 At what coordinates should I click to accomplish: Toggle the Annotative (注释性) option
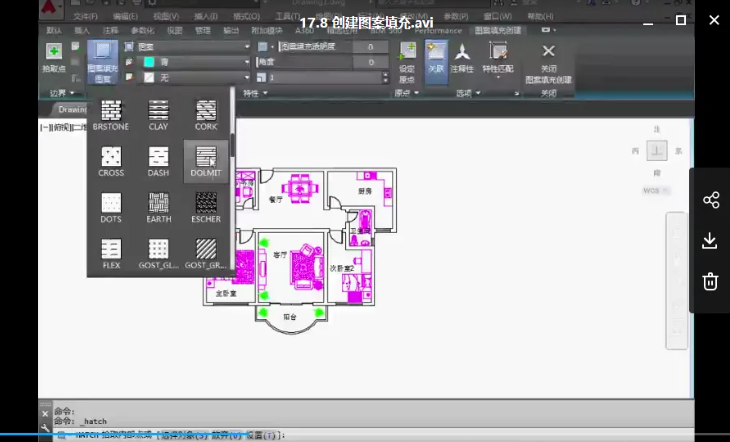click(x=462, y=58)
